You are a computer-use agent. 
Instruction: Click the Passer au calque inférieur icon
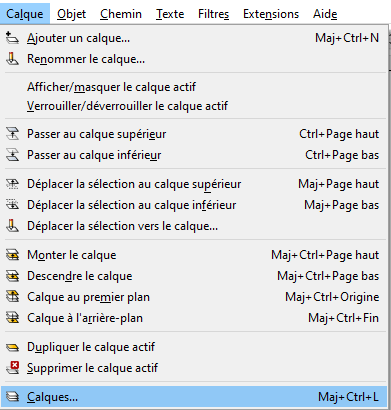point(12,155)
